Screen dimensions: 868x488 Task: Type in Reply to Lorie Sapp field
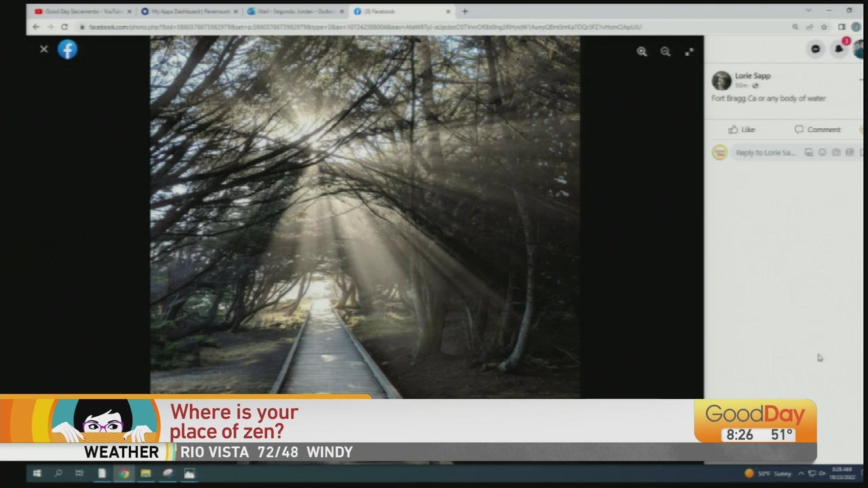tap(765, 152)
